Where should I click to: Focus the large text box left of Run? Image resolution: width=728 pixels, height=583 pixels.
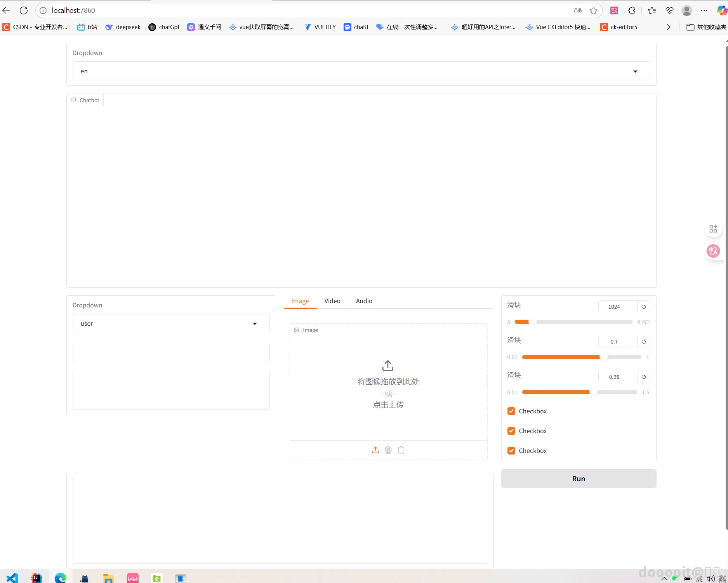click(280, 521)
